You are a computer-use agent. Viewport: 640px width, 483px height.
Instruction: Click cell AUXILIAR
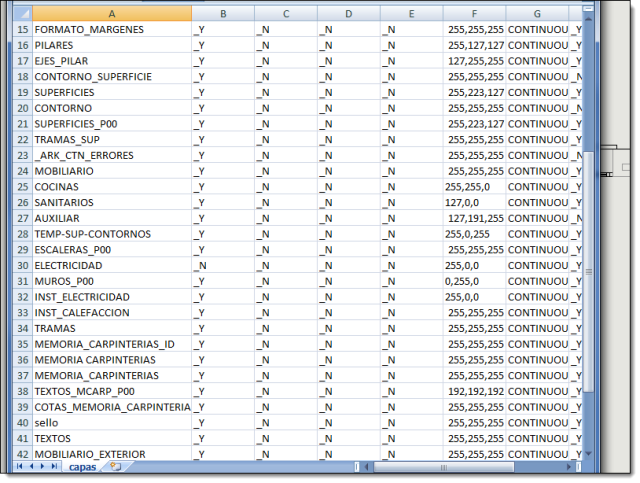click(112, 218)
